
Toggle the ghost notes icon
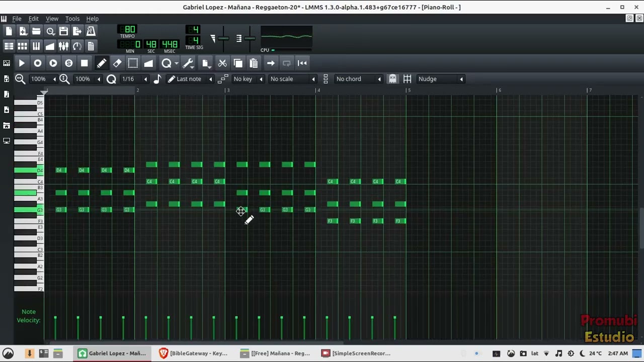(392, 79)
